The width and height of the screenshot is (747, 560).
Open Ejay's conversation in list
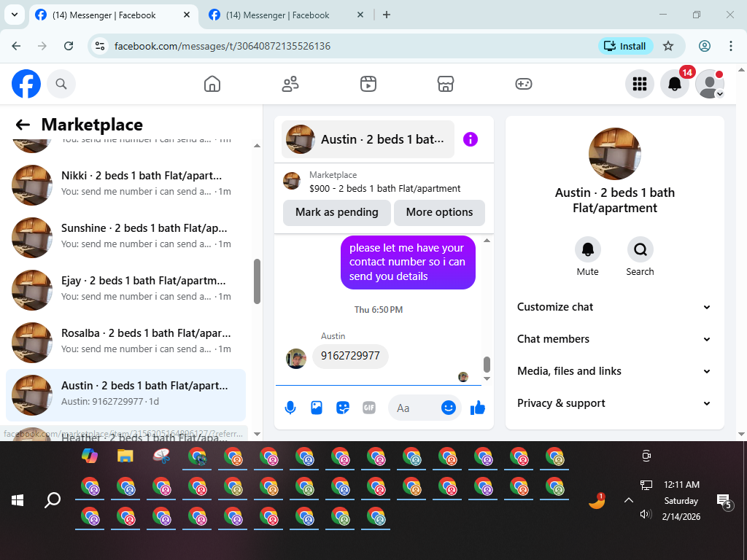click(x=125, y=289)
